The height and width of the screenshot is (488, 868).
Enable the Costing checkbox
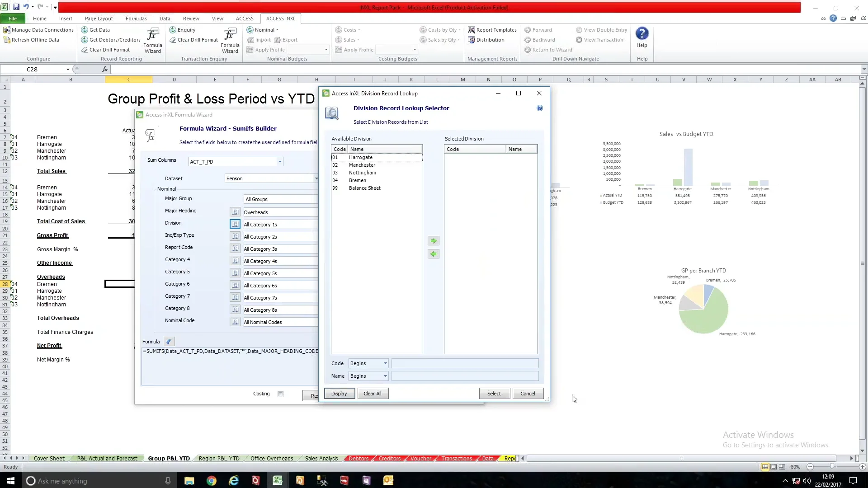pos(280,394)
